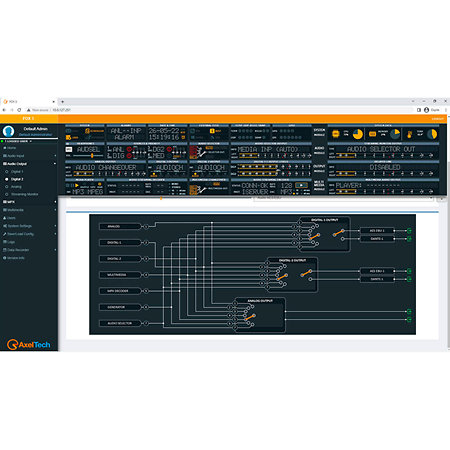Click the AES EBU 1 block
The width and height of the screenshot is (450, 450).
377,230
